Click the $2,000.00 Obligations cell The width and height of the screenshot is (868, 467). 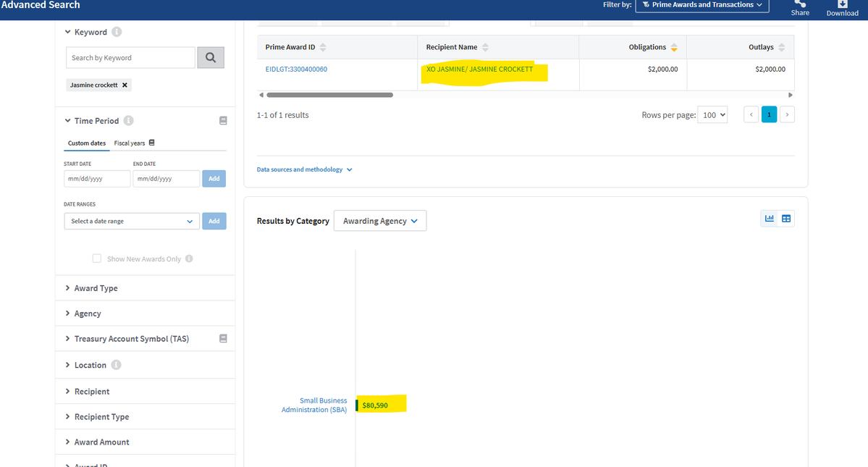[x=662, y=70]
